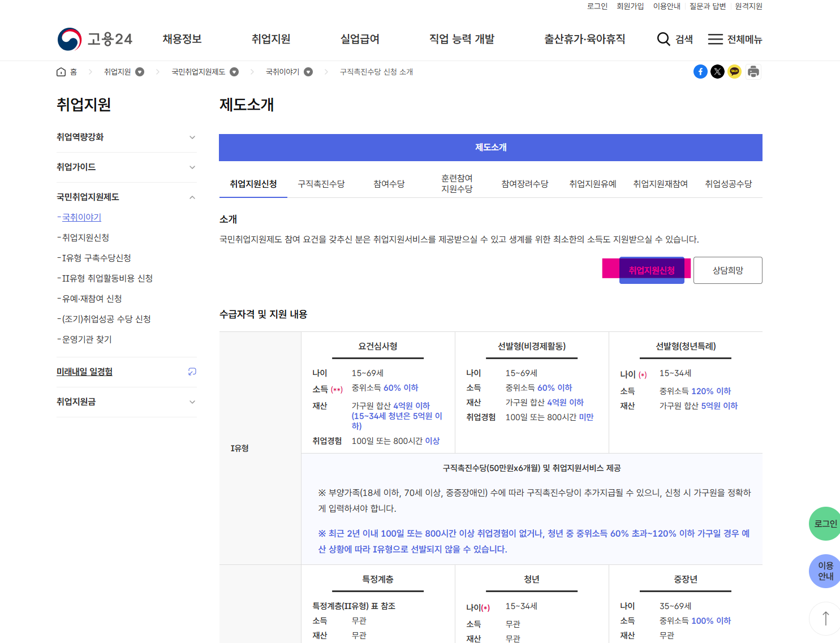
Task: Switch to 구직촉진수당 tab
Action: click(x=321, y=184)
